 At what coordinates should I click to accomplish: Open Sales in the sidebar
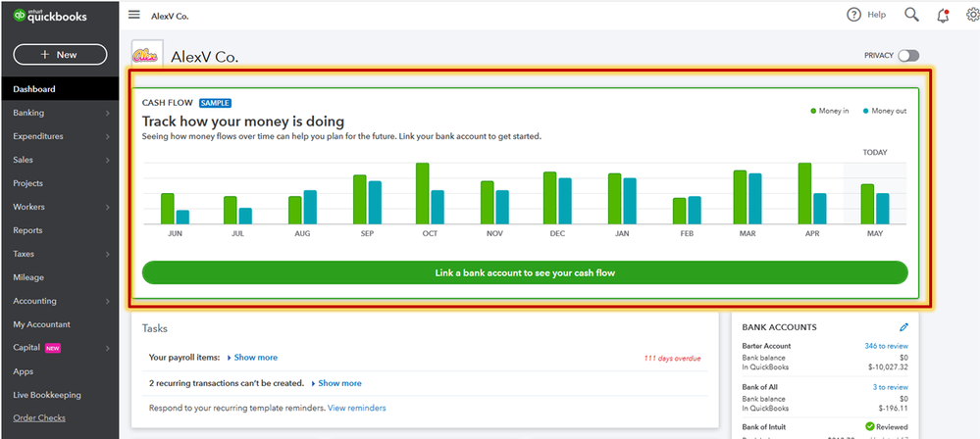click(24, 160)
